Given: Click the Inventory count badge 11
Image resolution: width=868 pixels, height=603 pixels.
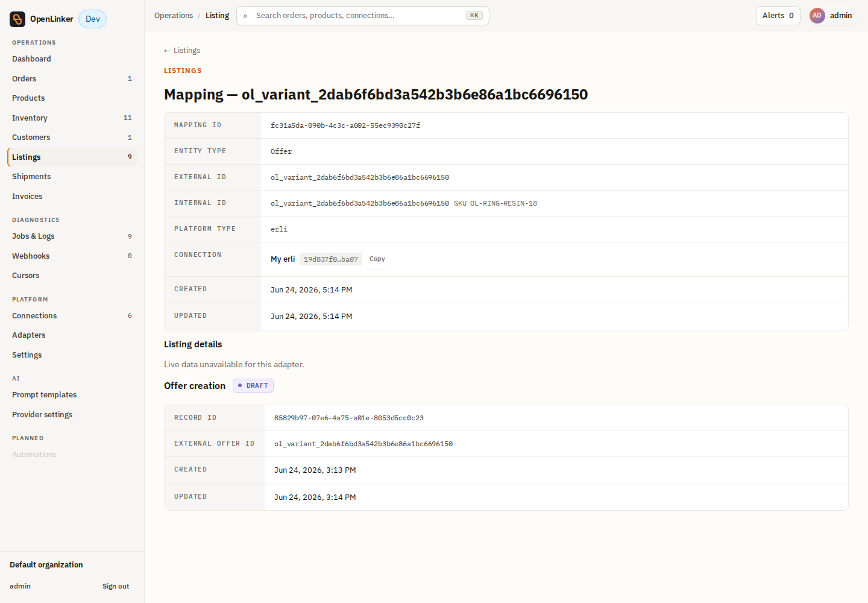Looking at the screenshot, I should pos(128,118).
